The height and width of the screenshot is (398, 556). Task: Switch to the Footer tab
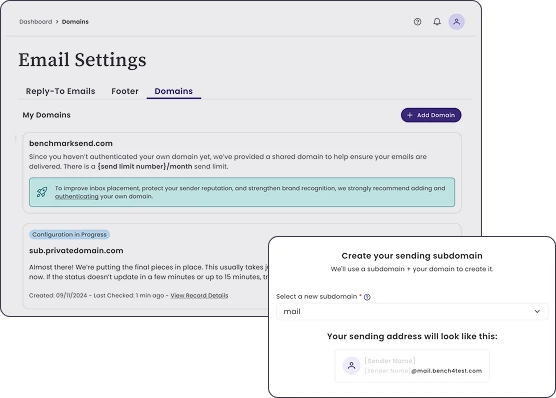[x=125, y=91]
